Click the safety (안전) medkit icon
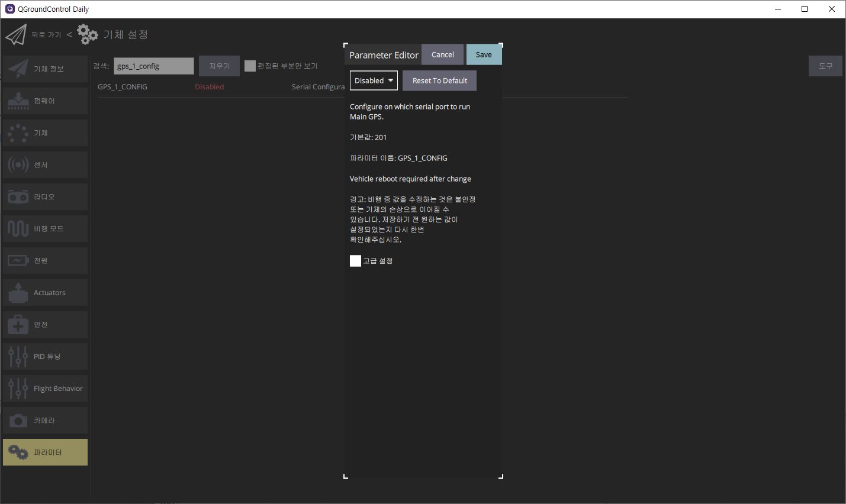The image size is (846, 504). [18, 325]
